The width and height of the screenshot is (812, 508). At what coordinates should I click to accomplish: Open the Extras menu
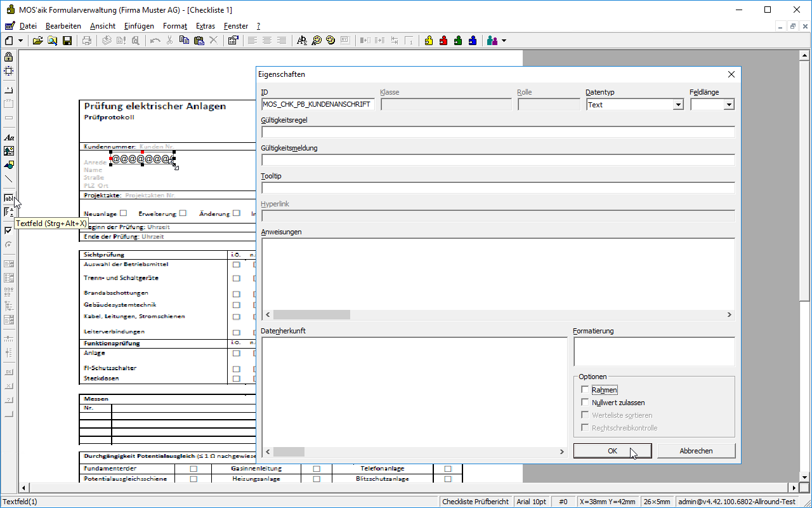(206, 26)
